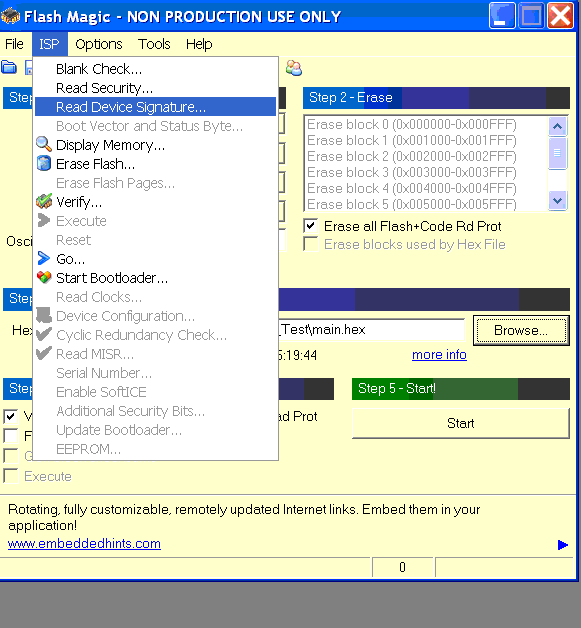Click the Go arrow icon

coord(44,258)
